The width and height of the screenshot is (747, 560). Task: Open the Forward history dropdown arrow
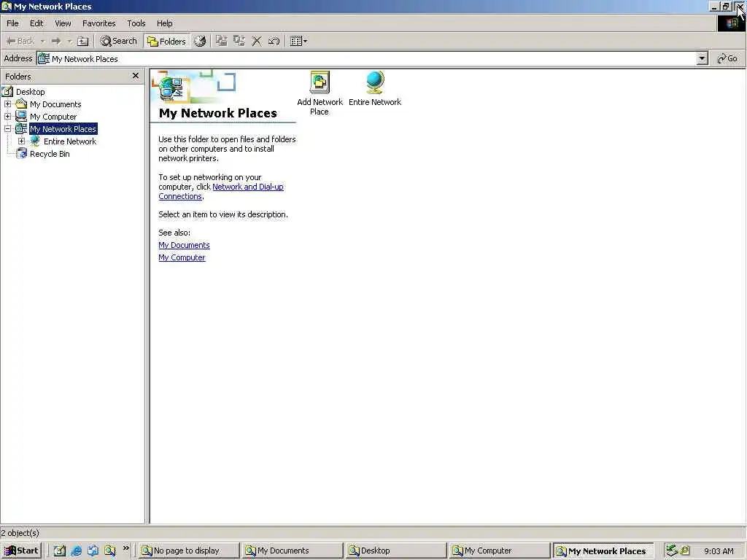click(69, 42)
